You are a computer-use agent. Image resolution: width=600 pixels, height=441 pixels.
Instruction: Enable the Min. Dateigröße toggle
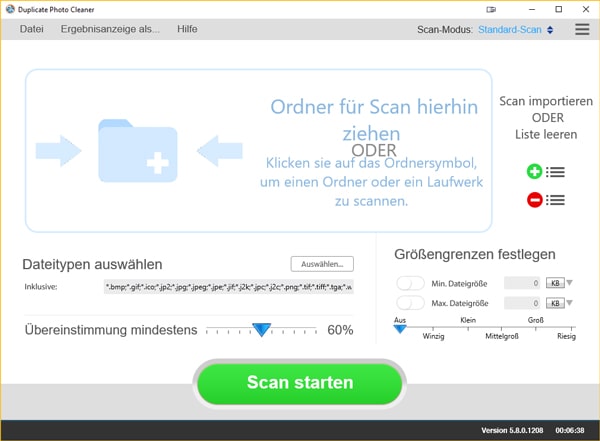pos(411,284)
